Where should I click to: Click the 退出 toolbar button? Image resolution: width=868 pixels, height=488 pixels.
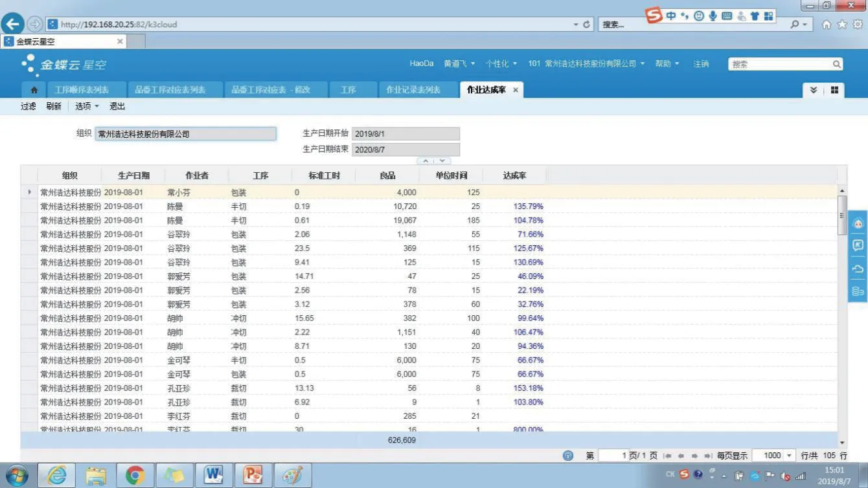point(117,106)
